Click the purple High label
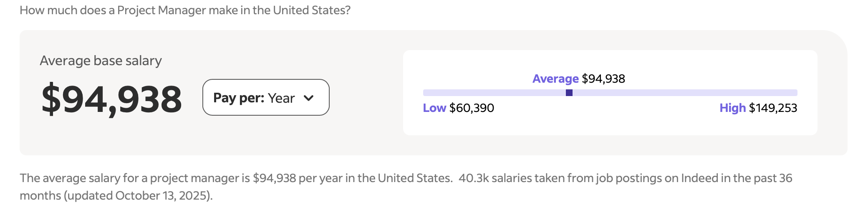This screenshot has height=223, width=868. coord(732,108)
